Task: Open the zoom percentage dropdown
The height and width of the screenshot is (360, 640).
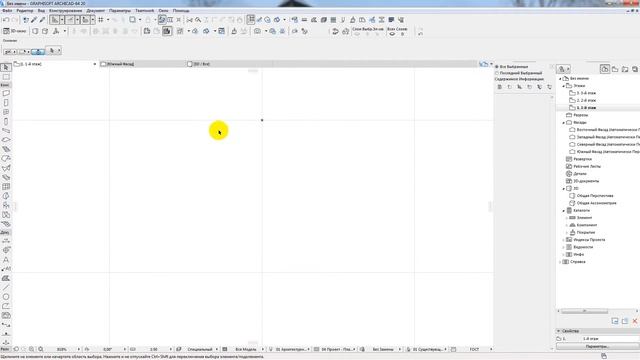Action: [x=78, y=349]
